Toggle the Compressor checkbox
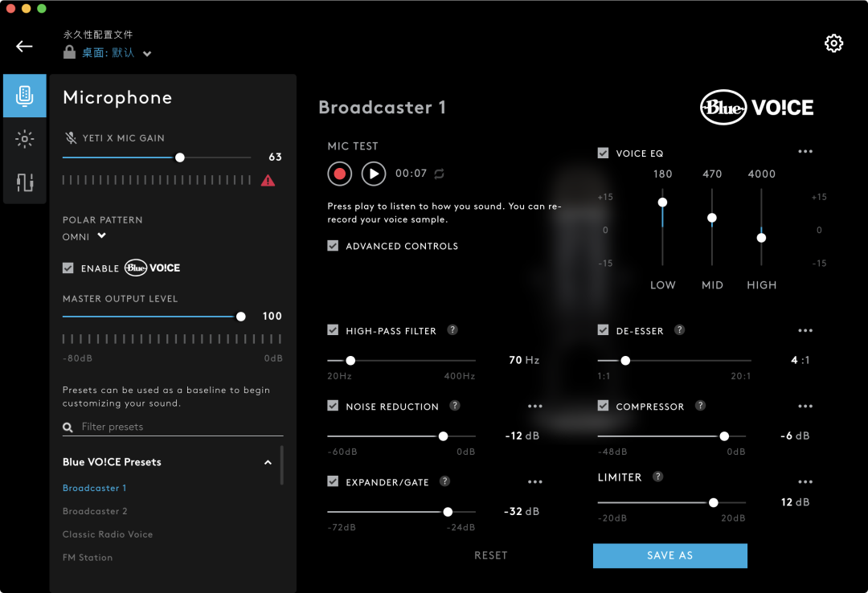 coord(604,406)
